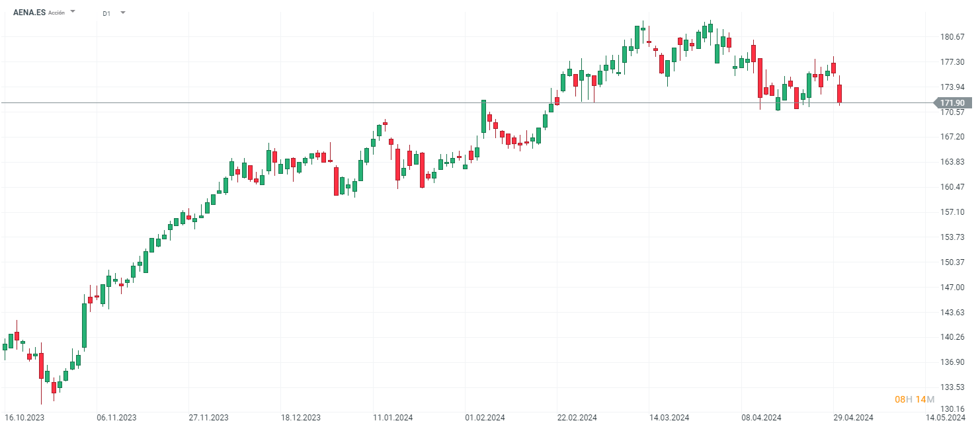The width and height of the screenshot is (980, 429).
Task: Click the 16.10.2023 date axis label
Action: pos(24,418)
